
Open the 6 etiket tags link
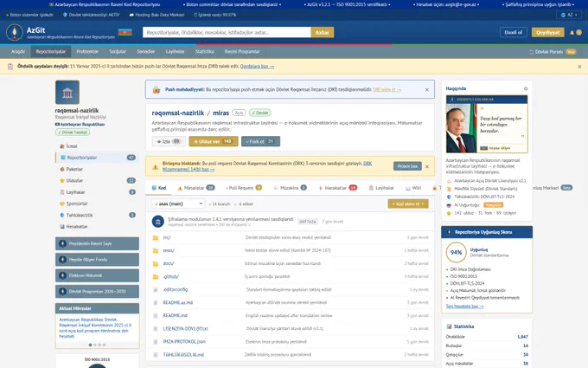coord(243,203)
